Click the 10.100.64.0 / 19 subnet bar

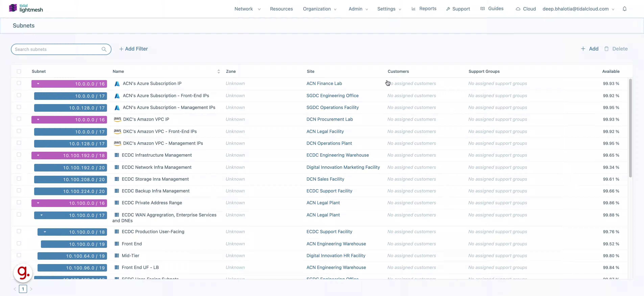[72, 256]
